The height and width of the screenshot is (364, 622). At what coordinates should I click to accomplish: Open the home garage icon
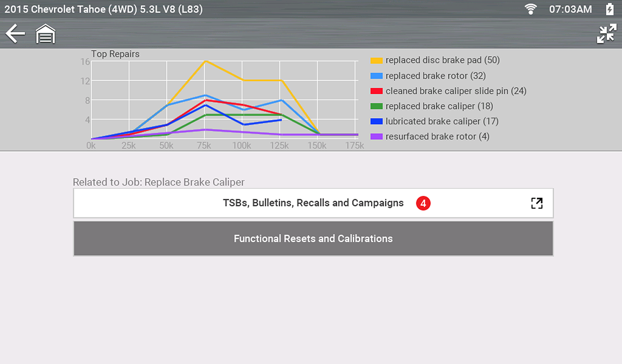tap(46, 34)
